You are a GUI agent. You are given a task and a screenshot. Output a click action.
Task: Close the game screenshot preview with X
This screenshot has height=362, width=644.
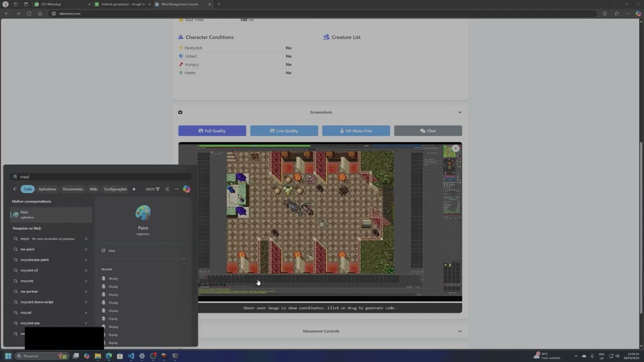[456, 148]
